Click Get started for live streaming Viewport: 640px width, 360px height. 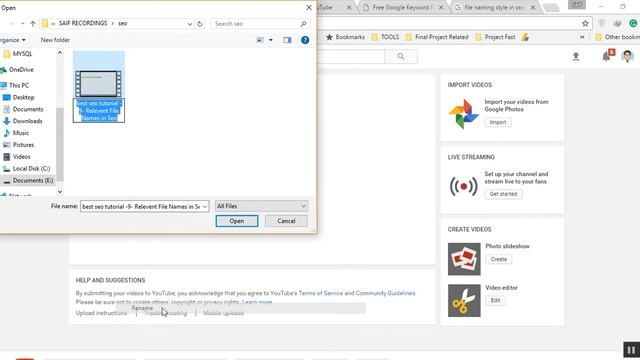click(x=503, y=194)
